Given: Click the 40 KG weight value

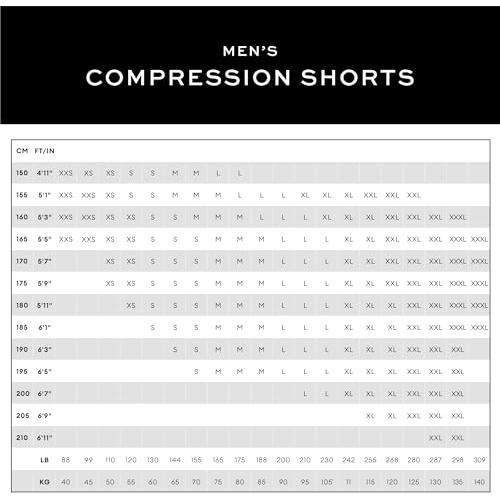Looking at the screenshot, I should 66,482.
